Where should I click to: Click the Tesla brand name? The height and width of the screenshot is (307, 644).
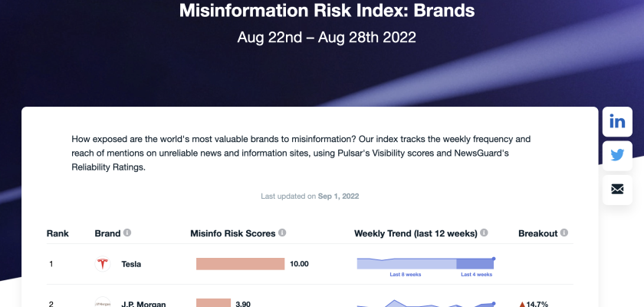131,264
